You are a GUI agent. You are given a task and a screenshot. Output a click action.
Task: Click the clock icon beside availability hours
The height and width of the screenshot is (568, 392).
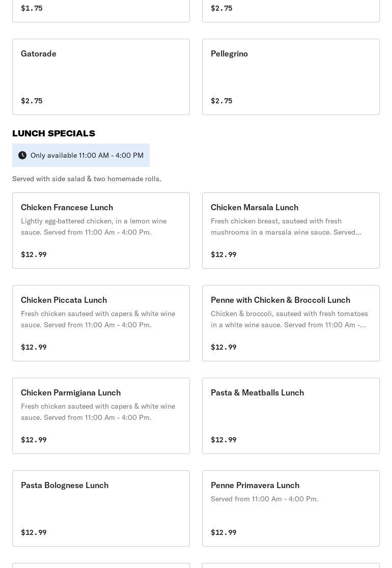pyautogui.click(x=22, y=155)
